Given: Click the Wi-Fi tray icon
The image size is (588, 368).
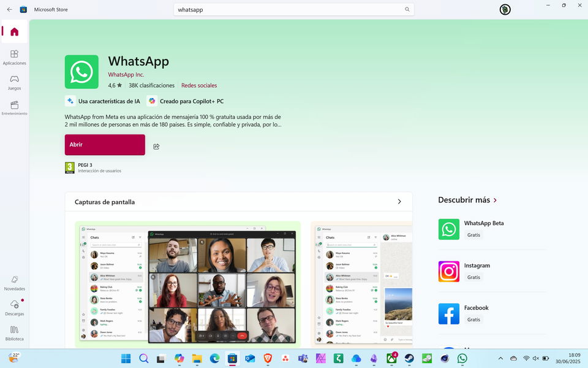Looking at the screenshot, I should 526,359.
